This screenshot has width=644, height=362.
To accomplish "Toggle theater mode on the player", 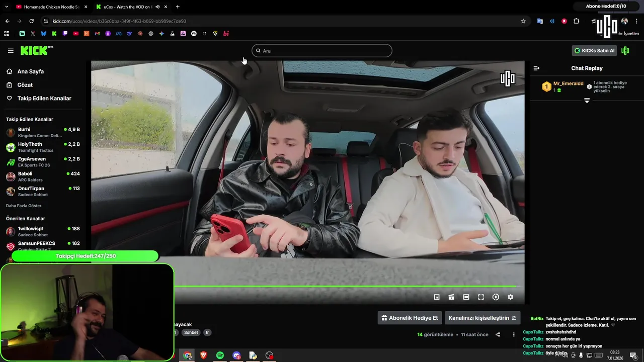I will (x=466, y=297).
